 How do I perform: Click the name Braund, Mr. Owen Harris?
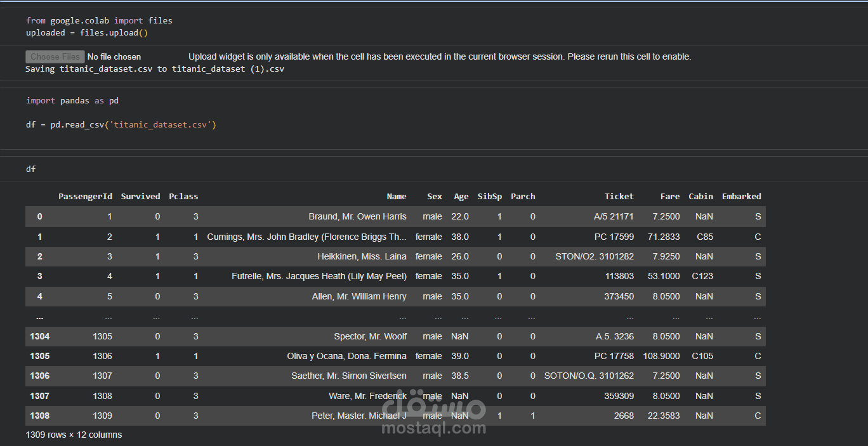357,216
